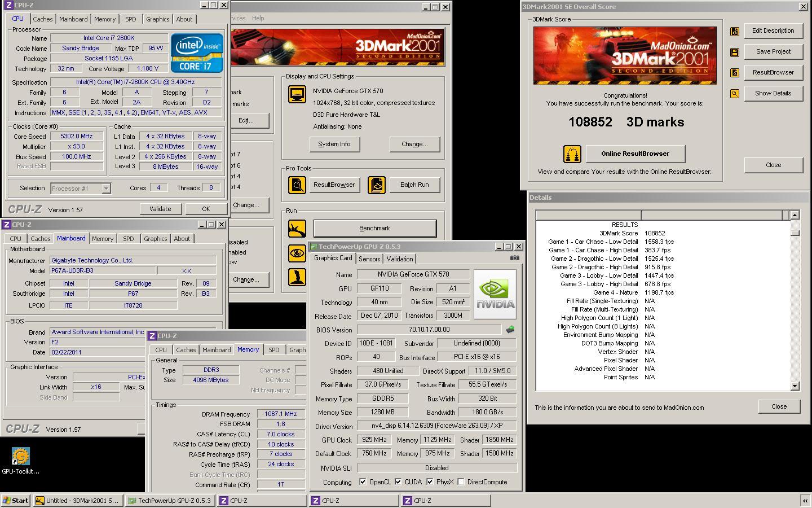The width and height of the screenshot is (812, 508).
Task: Click the Change... button in Display and CPU Settings
Action: point(414,144)
